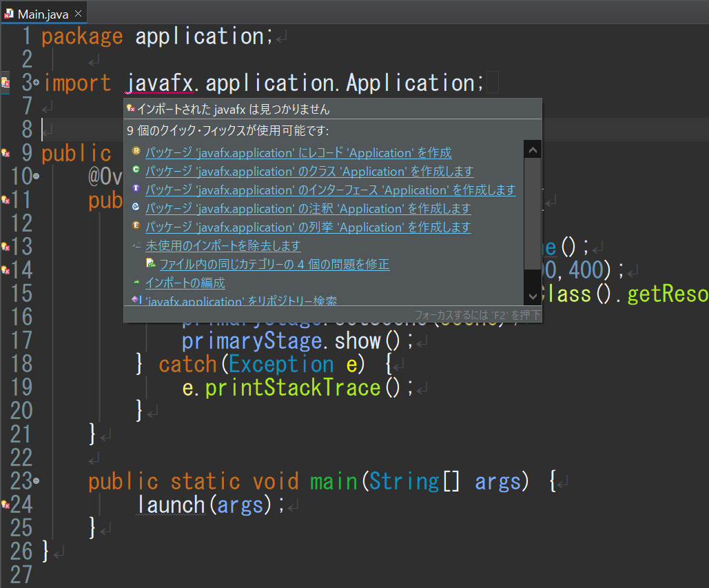Click the 未使用のインポートを除去します quick fix link

223,247
